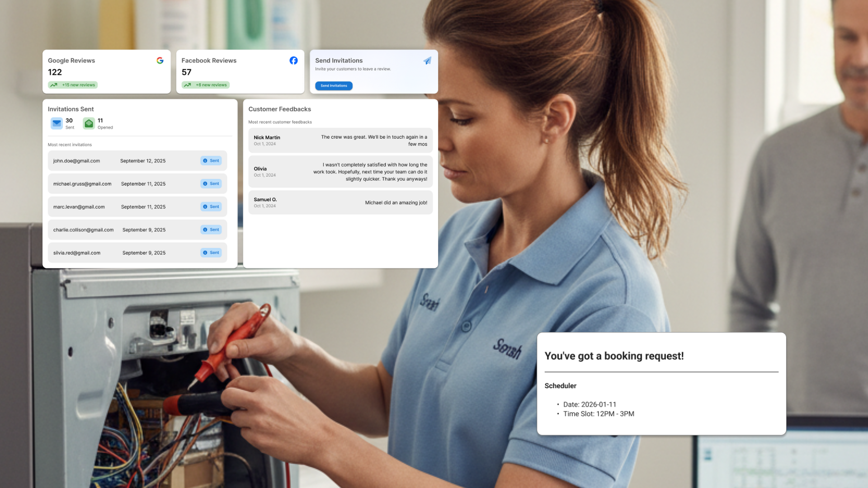The image size is (868, 488).
Task: Click the blue envelope Sent icon
Action: [57, 123]
